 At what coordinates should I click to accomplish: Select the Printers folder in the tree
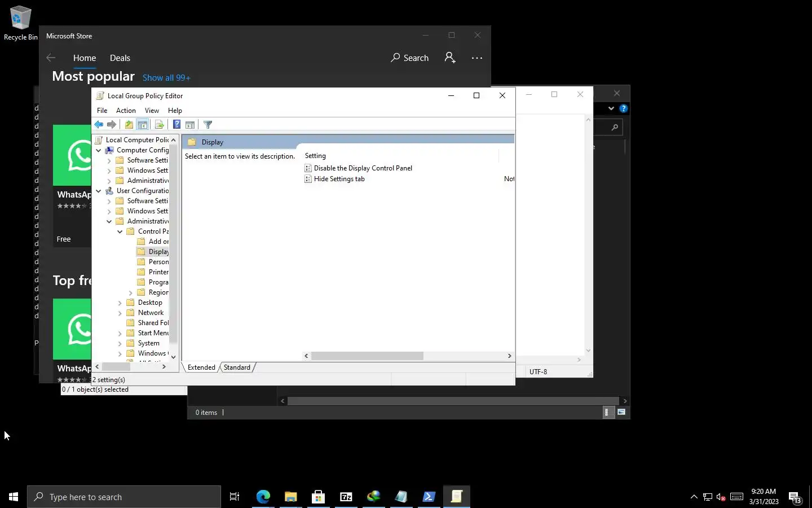pos(153,272)
